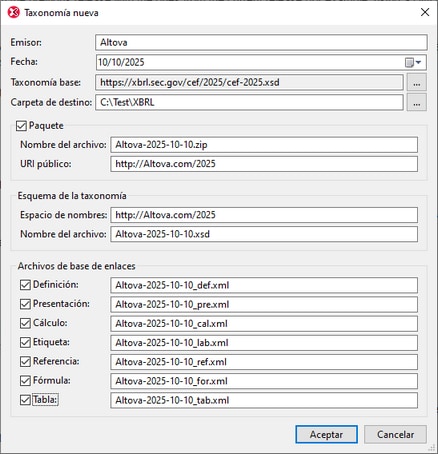Uncheck the Paquete checkbox
438x454 pixels.
21,126
